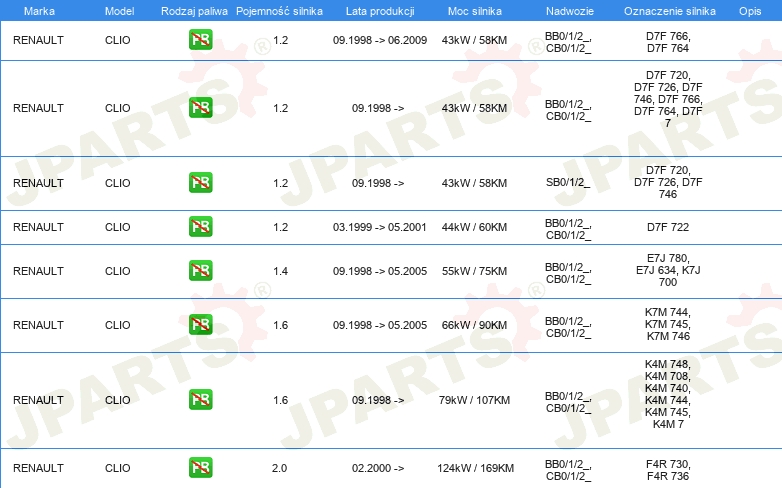Select the Model column header
Viewport: 782px width, 488px height.
119,11
